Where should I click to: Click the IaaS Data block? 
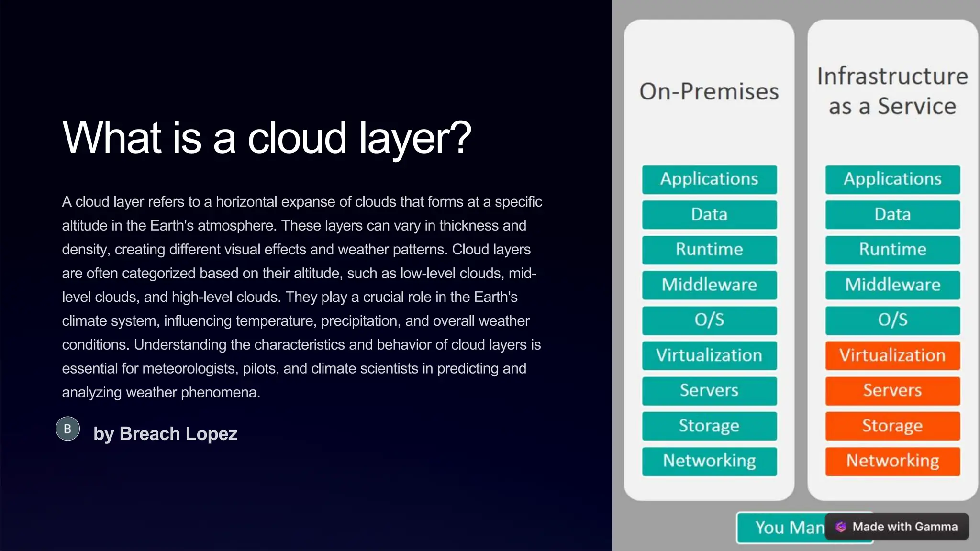[x=892, y=215]
